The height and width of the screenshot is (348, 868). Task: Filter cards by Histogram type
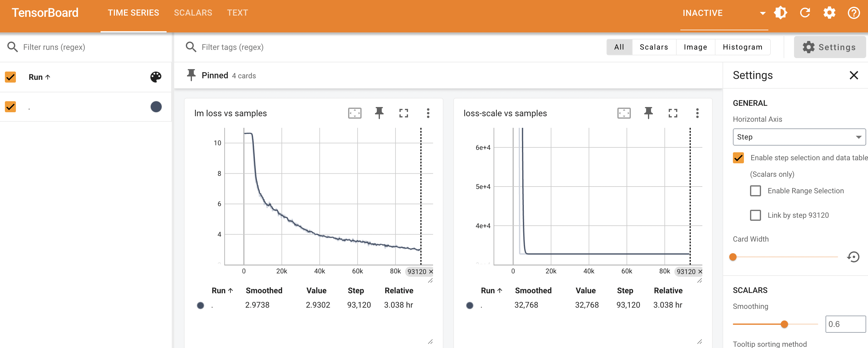tap(742, 47)
